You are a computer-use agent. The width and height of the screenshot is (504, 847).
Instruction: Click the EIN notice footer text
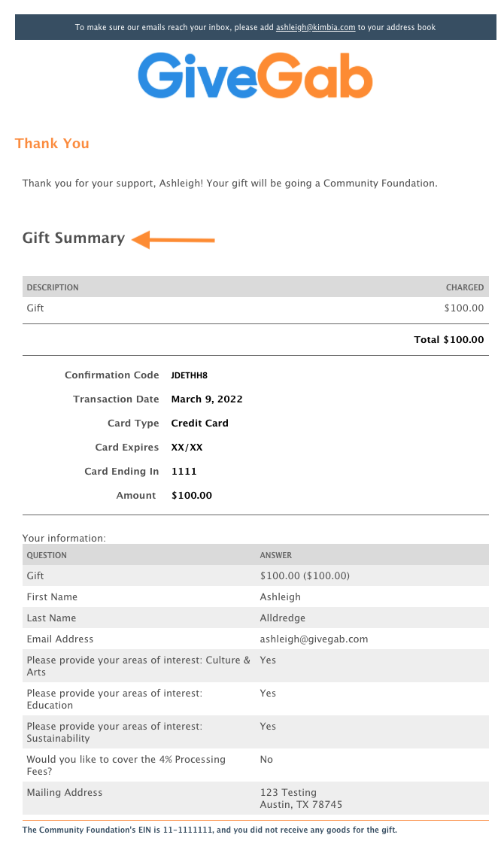[x=210, y=830]
